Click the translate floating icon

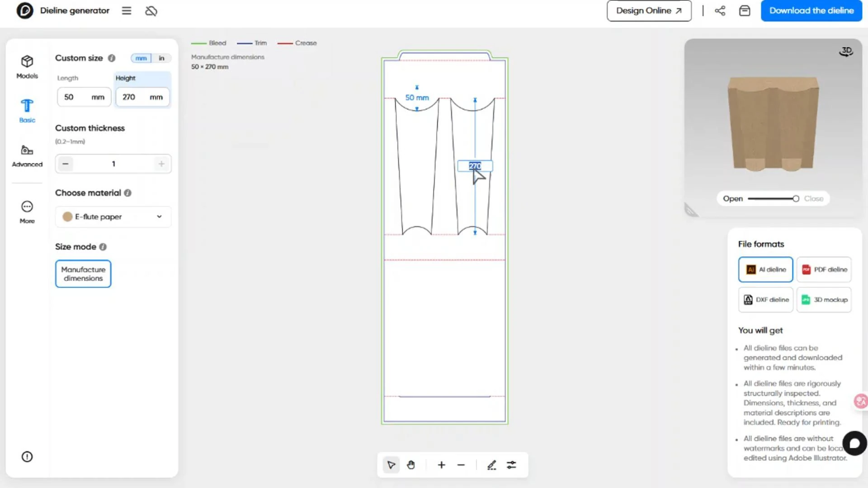[861, 401]
